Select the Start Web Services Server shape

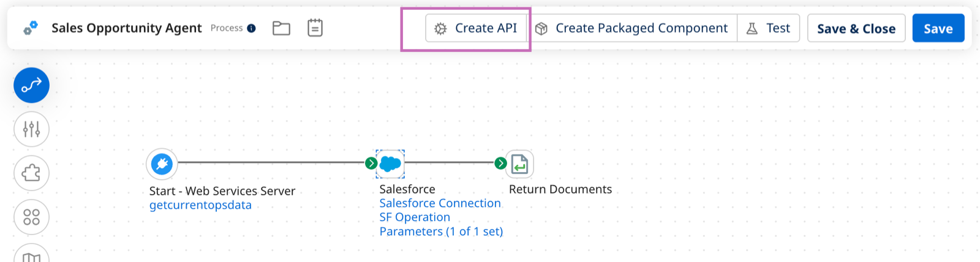(162, 163)
